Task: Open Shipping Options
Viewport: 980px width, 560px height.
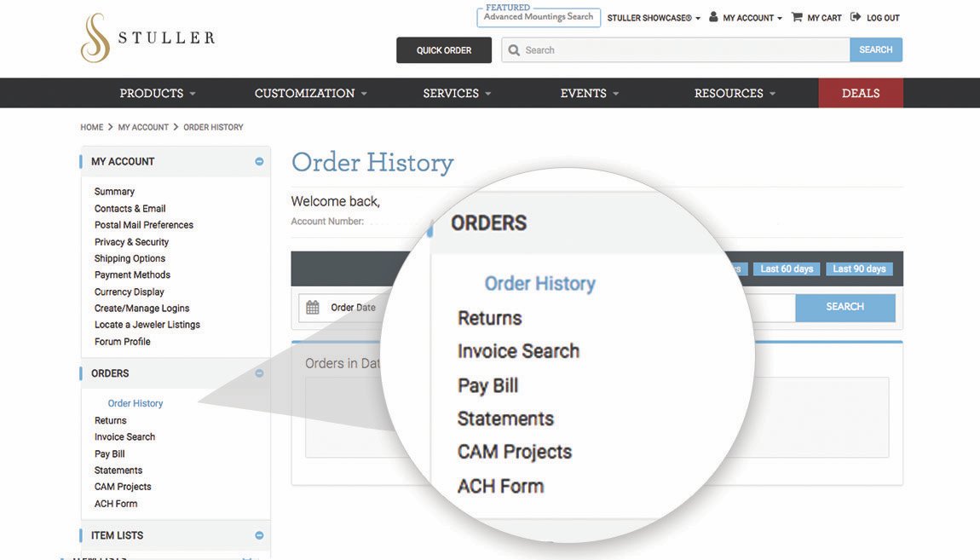Action: (130, 258)
